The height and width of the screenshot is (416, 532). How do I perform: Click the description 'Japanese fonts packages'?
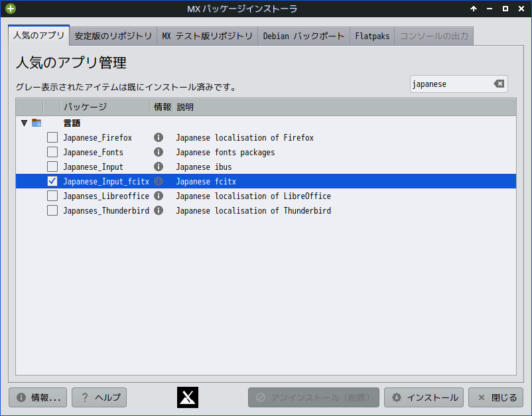point(226,153)
